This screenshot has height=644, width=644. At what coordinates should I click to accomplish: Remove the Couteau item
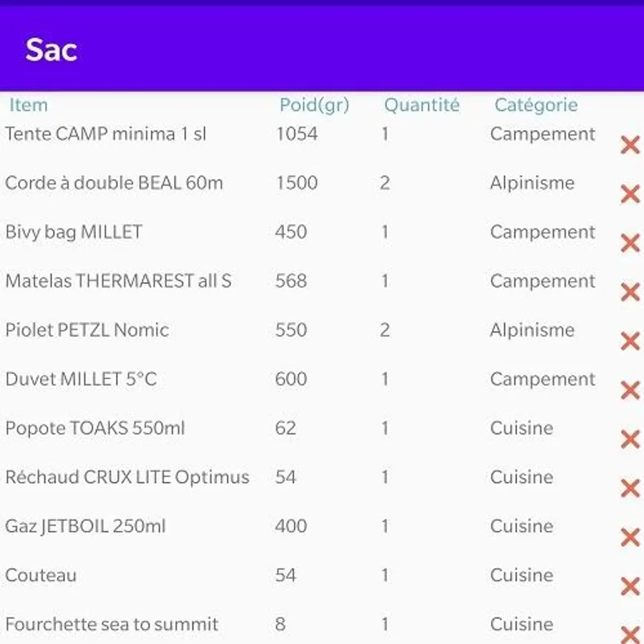pos(630,587)
